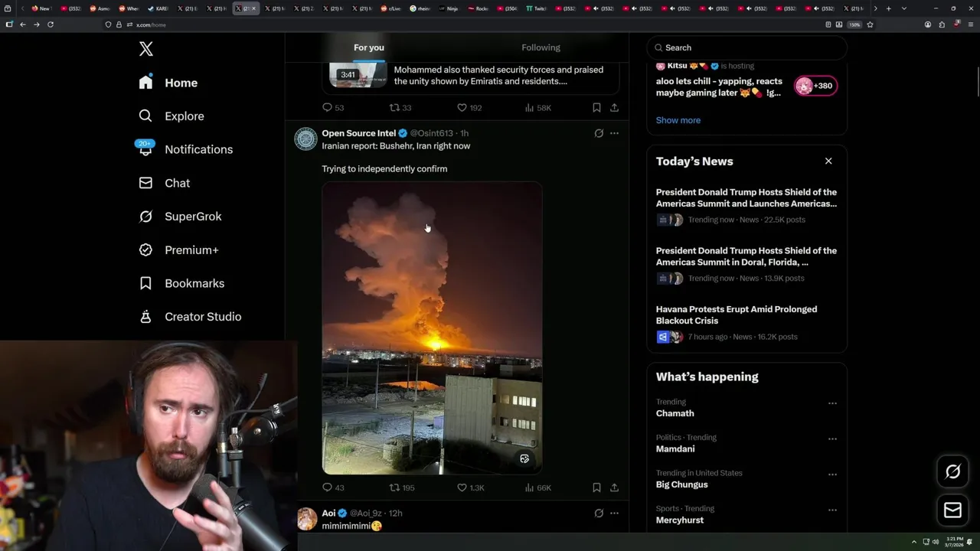Reload the page in the browser
The width and height of the screenshot is (980, 551).
51,24
